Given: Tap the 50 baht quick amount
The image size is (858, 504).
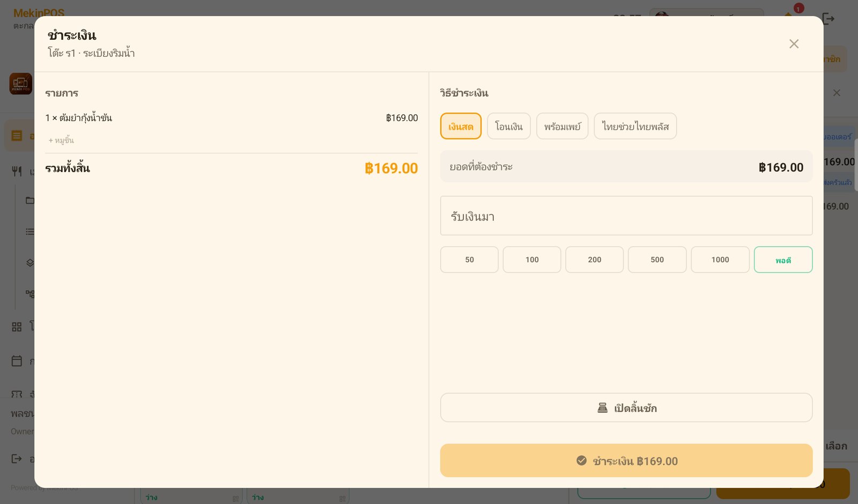Looking at the screenshot, I should point(469,260).
